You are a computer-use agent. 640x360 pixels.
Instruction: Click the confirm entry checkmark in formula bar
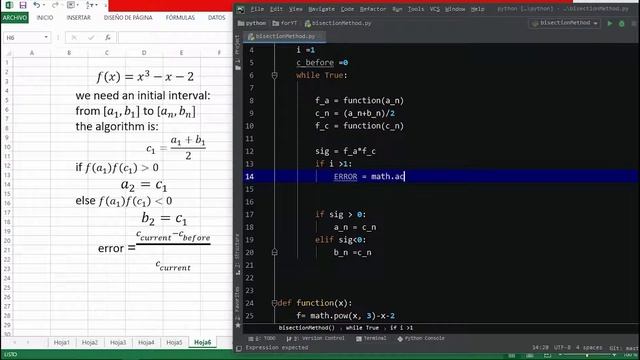(x=91, y=38)
